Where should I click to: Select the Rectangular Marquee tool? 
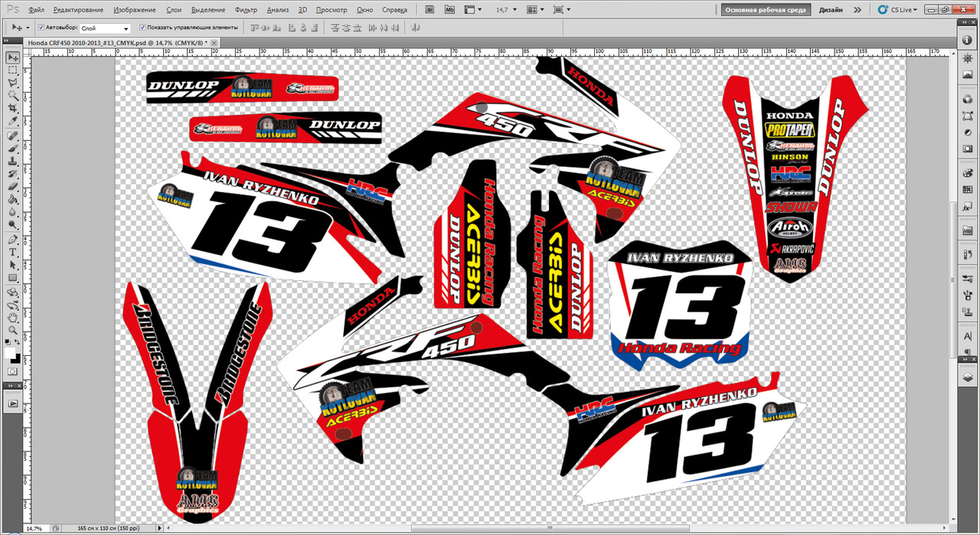(13, 70)
